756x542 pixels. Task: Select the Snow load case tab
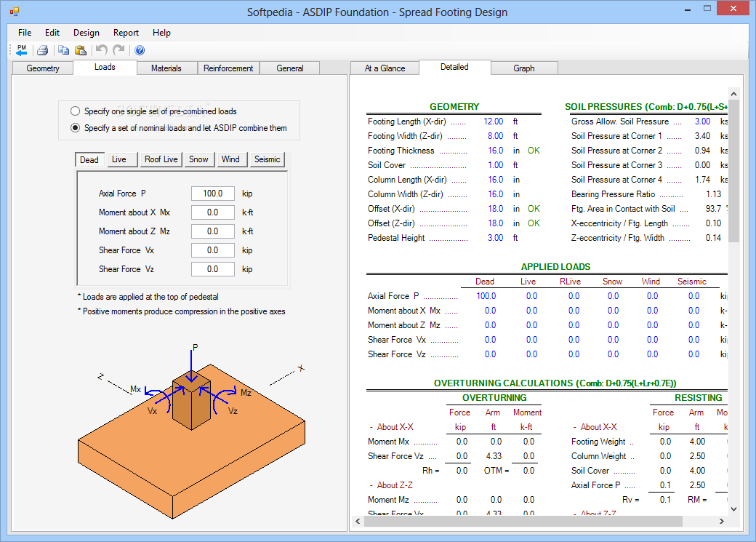198,159
